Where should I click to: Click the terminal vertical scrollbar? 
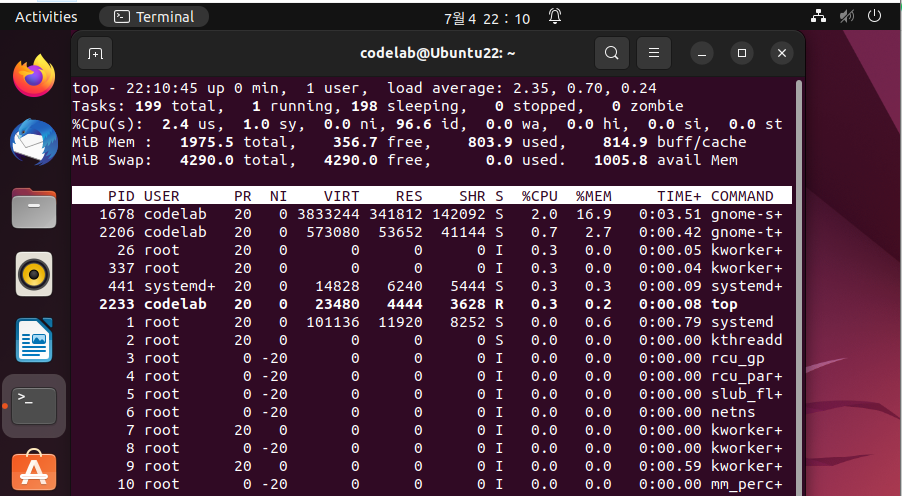pos(798,288)
